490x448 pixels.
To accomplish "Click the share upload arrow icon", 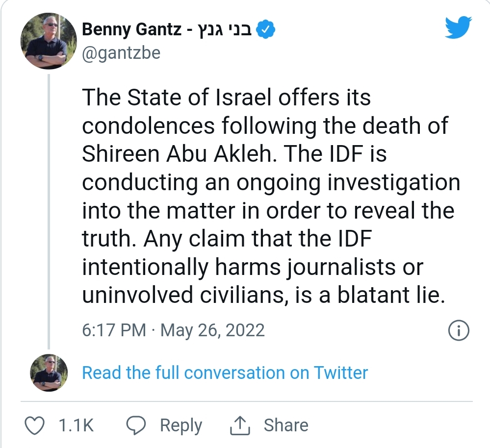I will click(240, 425).
